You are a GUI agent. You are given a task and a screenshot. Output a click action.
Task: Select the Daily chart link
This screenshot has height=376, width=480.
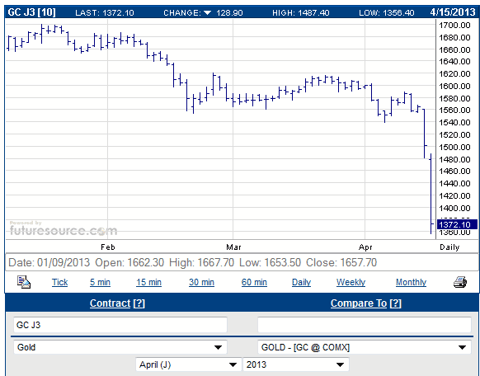click(x=301, y=282)
